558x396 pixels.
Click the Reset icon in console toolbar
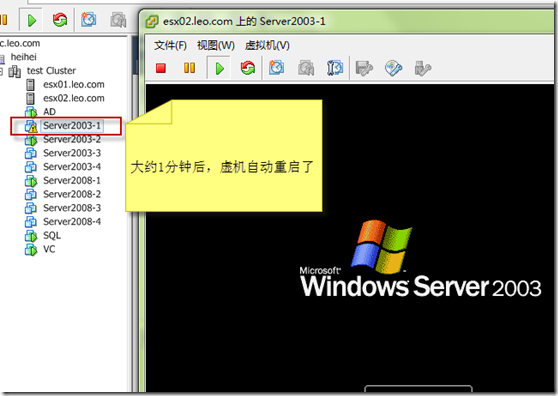pos(248,68)
